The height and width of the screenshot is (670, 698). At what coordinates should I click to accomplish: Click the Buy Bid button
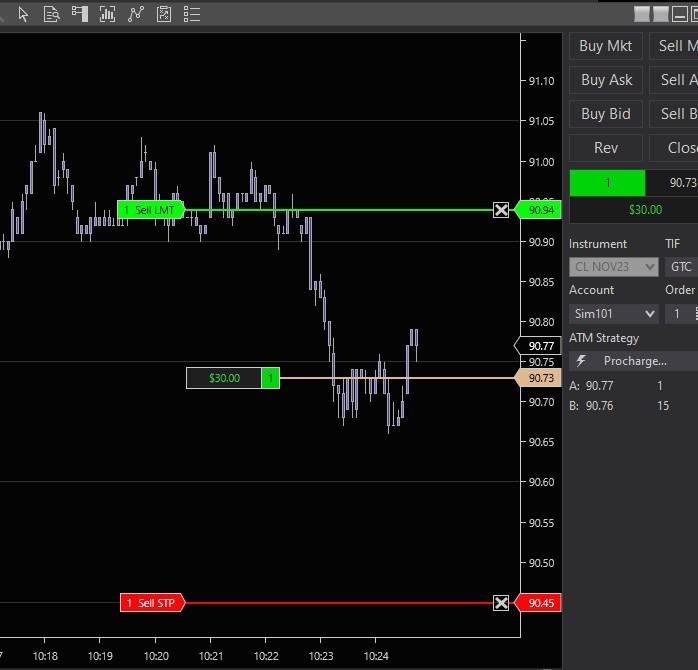[x=606, y=114]
